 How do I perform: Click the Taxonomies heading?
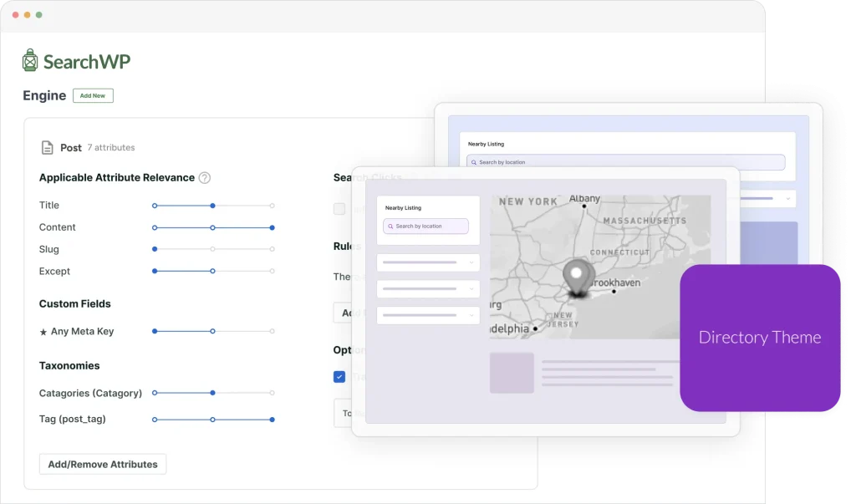coord(69,365)
